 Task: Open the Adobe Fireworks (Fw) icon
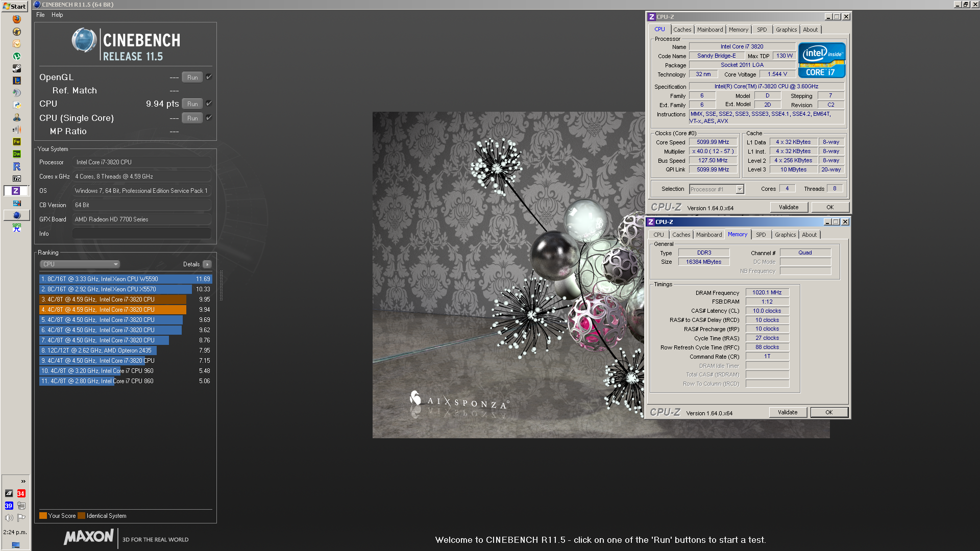click(x=17, y=142)
